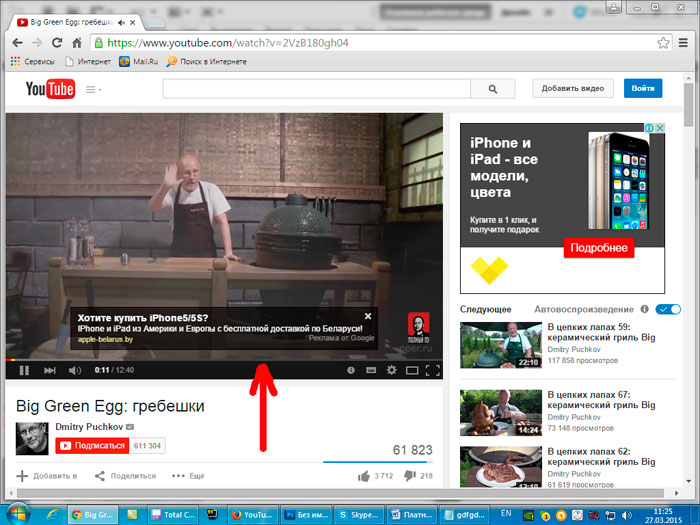The height and width of the screenshot is (525, 700).
Task: Expand the Ещё more options menu
Action: pos(188,476)
